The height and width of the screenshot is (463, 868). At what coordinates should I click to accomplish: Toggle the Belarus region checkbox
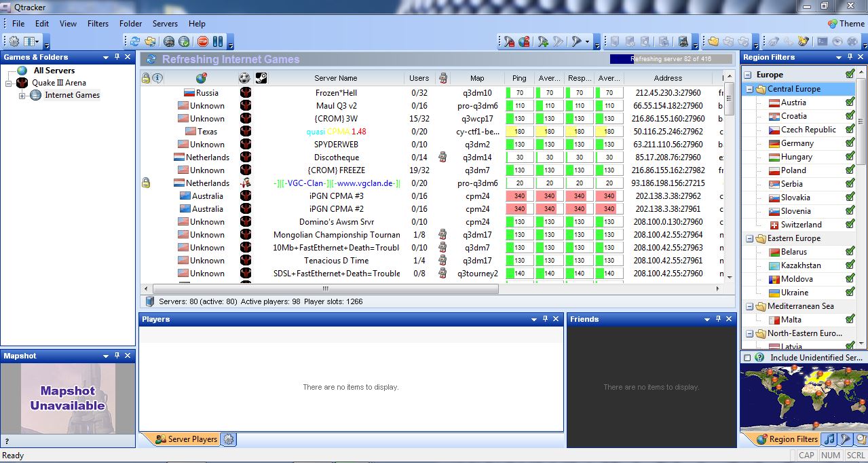pos(850,252)
